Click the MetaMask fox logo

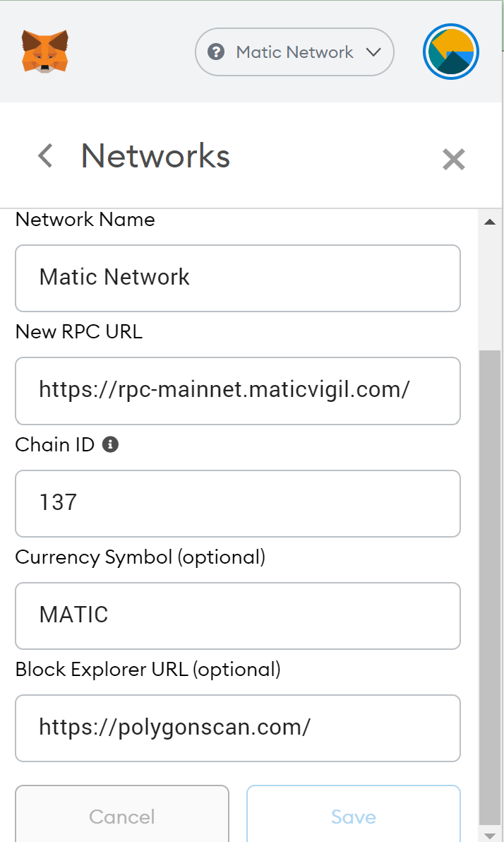tap(44, 51)
